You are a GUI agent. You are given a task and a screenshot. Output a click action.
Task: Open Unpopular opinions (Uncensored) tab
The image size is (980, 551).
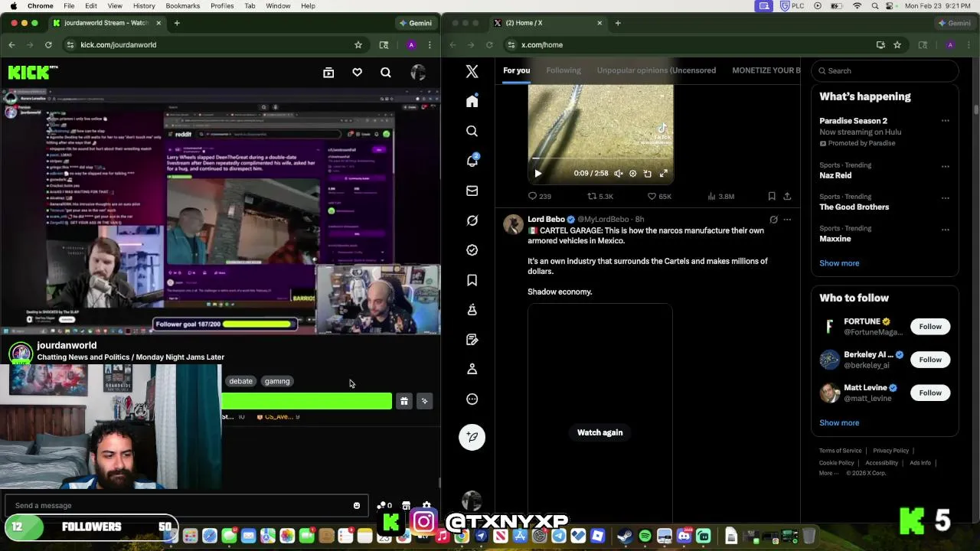[656, 70]
